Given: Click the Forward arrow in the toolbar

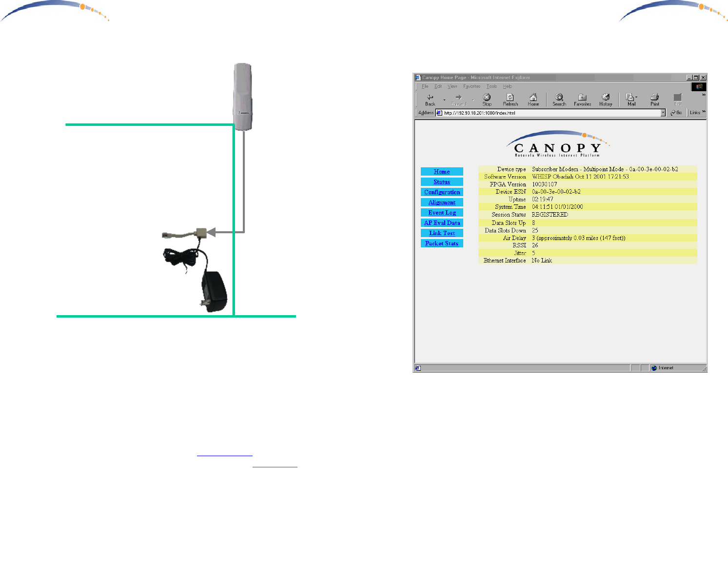Looking at the screenshot, I should 458,100.
